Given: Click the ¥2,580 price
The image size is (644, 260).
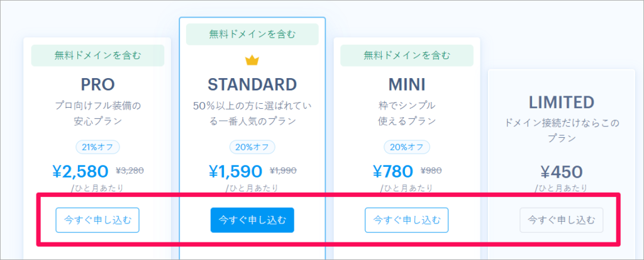Looking at the screenshot, I should pos(80,171).
